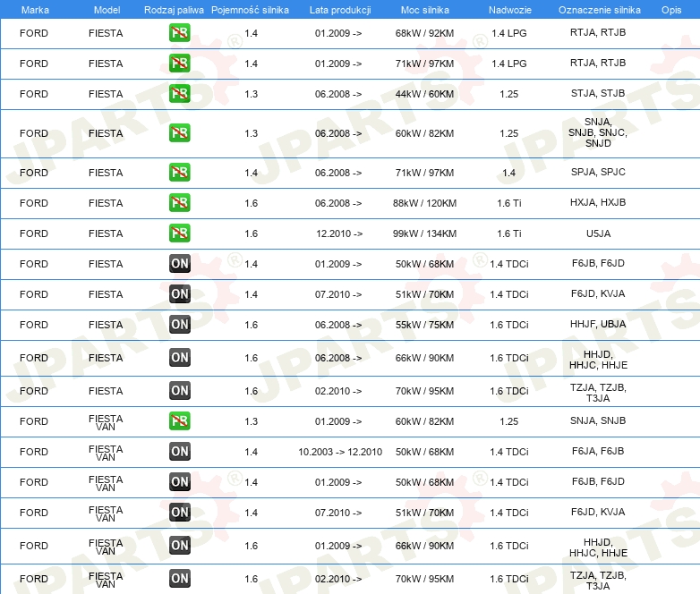Click petrol icon in 44kW / 60KM row
This screenshot has height=594, width=700.
pos(179,94)
